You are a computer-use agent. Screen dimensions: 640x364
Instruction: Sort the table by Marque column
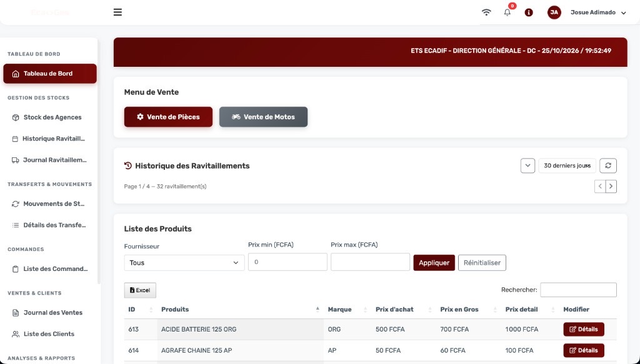pyautogui.click(x=347, y=310)
